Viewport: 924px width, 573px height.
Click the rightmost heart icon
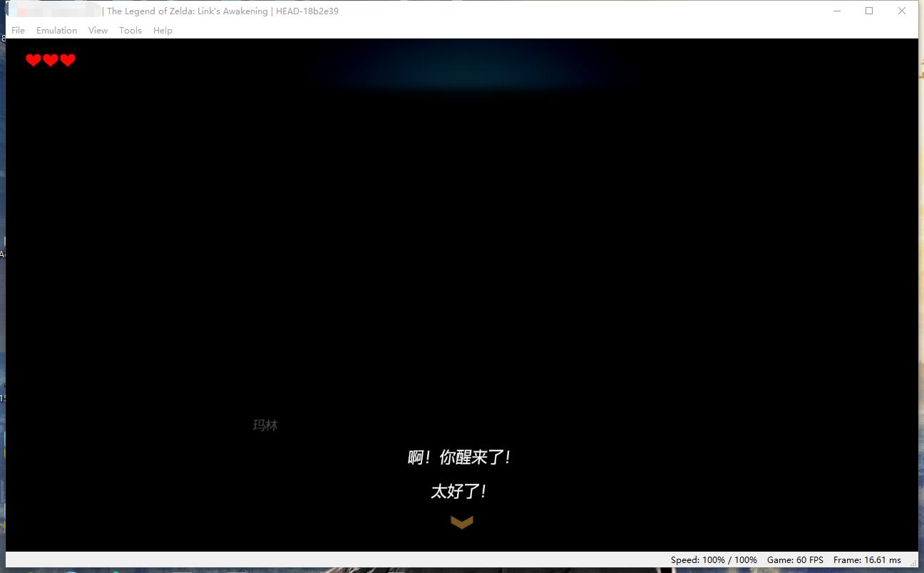tap(67, 61)
